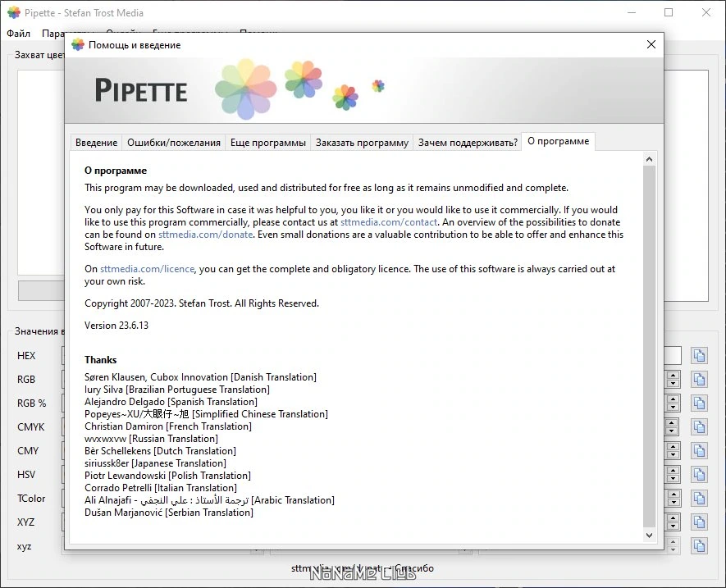Increase the HSV row value with up stepper
This screenshot has width=726, height=588.
673,471
